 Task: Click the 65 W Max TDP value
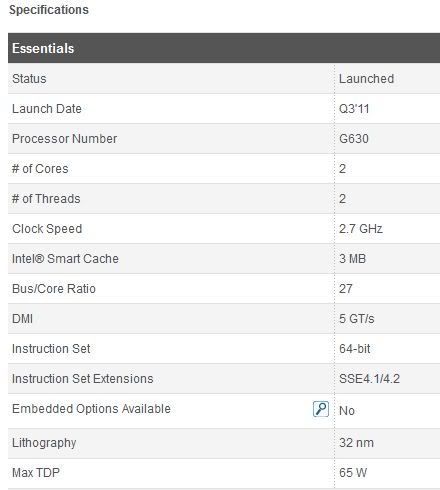pyautogui.click(x=353, y=472)
